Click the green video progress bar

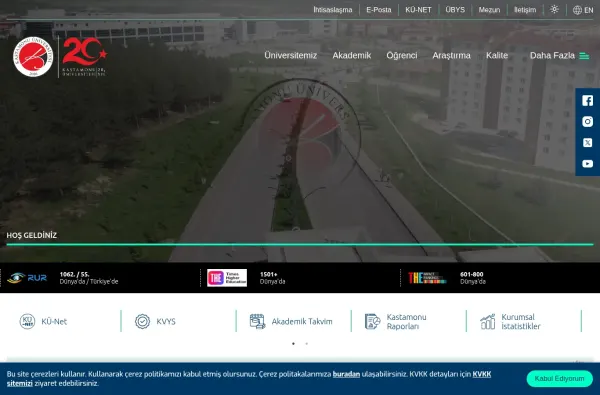coord(300,244)
